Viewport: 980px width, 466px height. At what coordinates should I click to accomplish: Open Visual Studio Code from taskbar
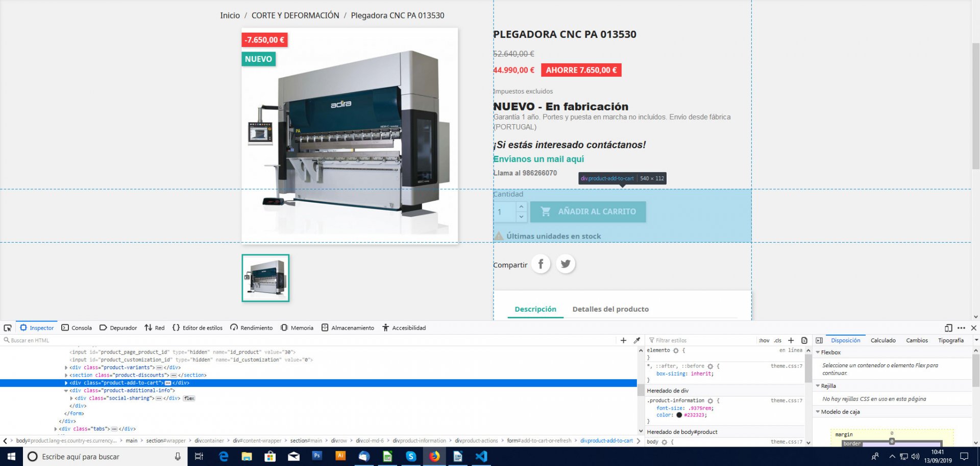point(481,456)
